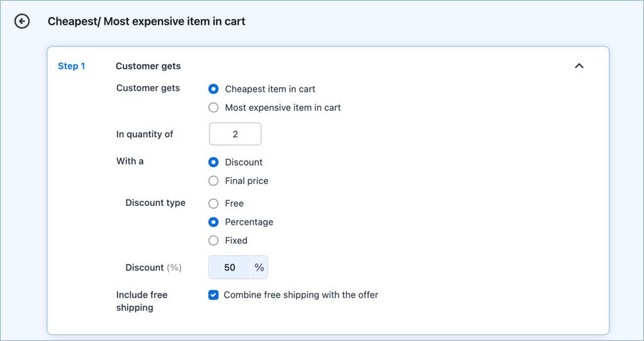Collapse the Step 1 Customer gets section
This screenshot has width=644, height=341.
579,65
